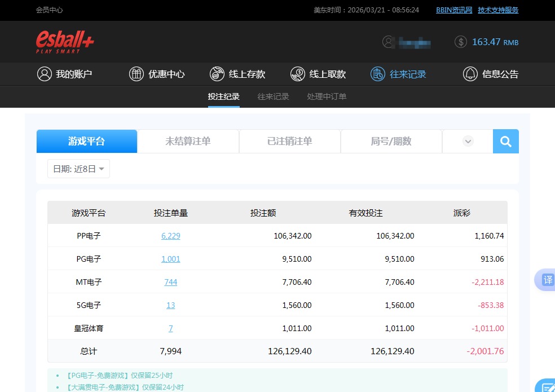Click the blue search magnifier button
This screenshot has width=555, height=392.
(505, 141)
